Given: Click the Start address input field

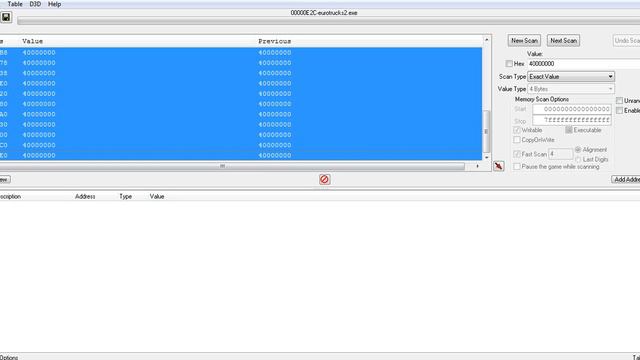Looking at the screenshot, I should tap(572, 109).
